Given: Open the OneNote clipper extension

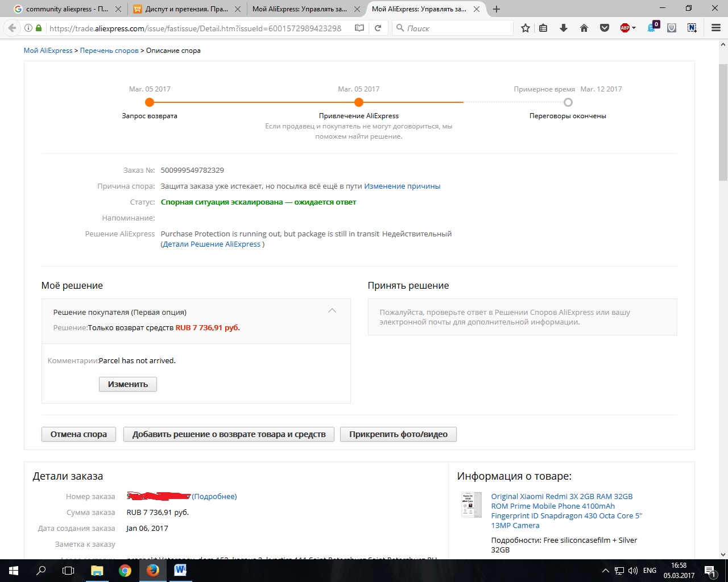Looking at the screenshot, I should [692, 28].
